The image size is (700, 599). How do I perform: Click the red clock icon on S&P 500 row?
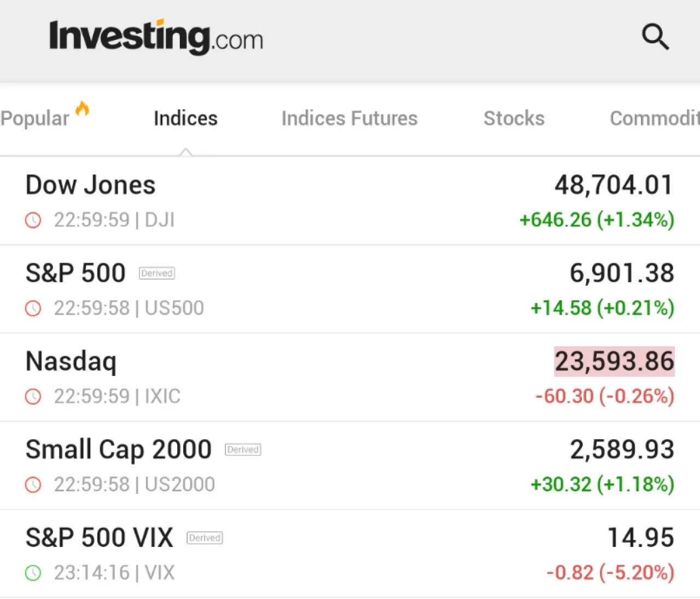33,308
